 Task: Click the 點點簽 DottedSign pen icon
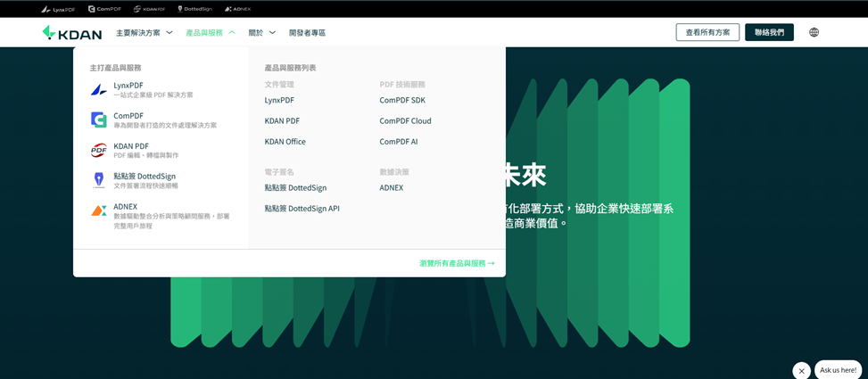pos(98,180)
